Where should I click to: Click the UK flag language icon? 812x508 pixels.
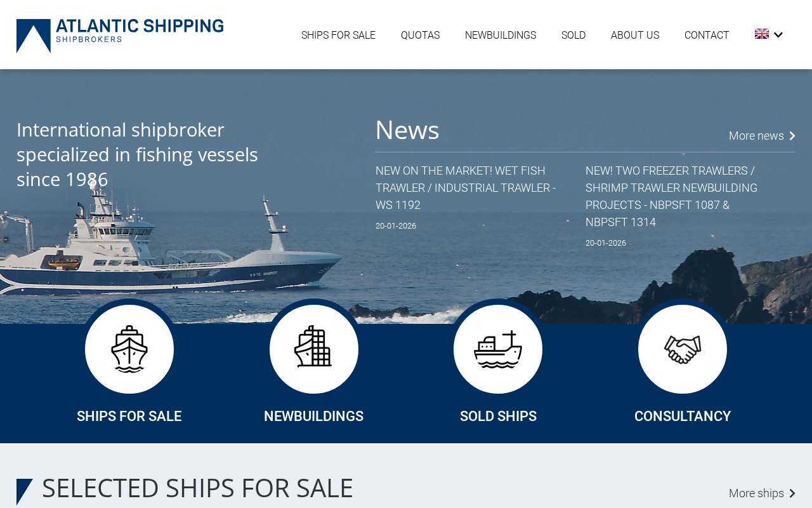coord(762,34)
